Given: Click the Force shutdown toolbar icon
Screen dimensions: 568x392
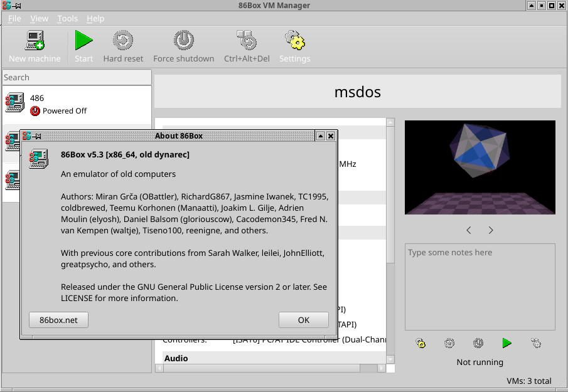Looking at the screenshot, I should coord(184,40).
